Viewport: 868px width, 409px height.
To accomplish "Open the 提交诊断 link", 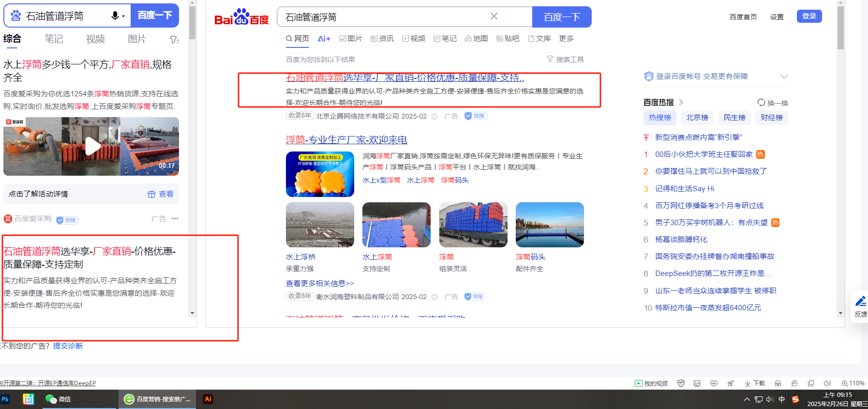I will (68, 346).
